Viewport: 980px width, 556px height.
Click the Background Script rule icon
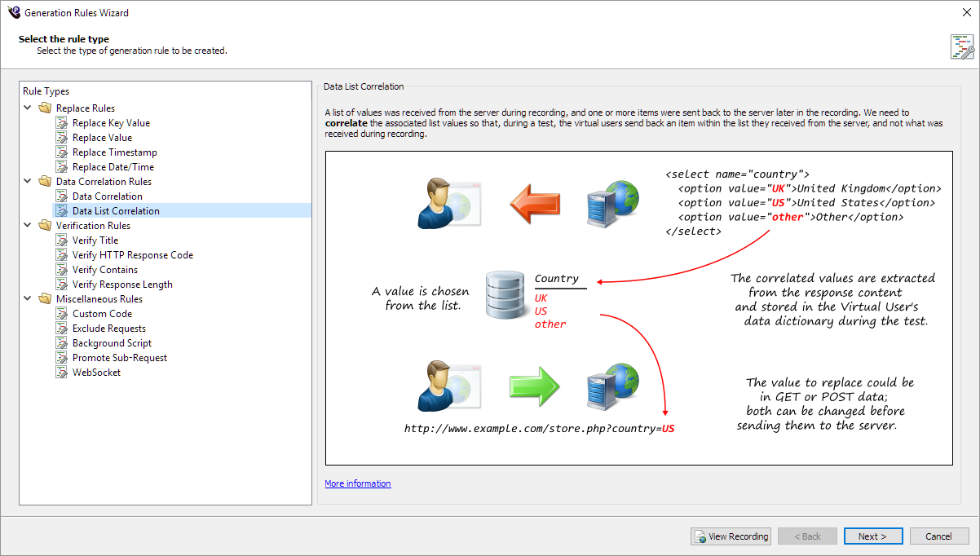(x=61, y=343)
